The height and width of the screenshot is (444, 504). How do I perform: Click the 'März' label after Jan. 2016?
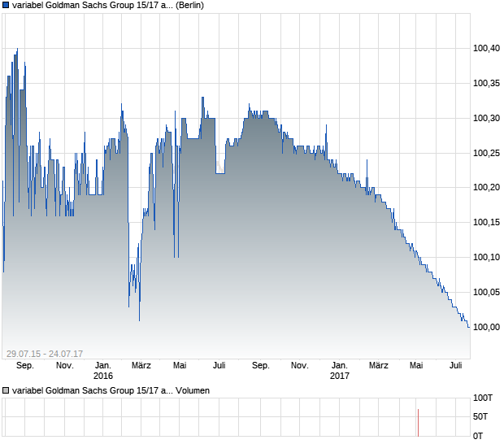[141, 366]
